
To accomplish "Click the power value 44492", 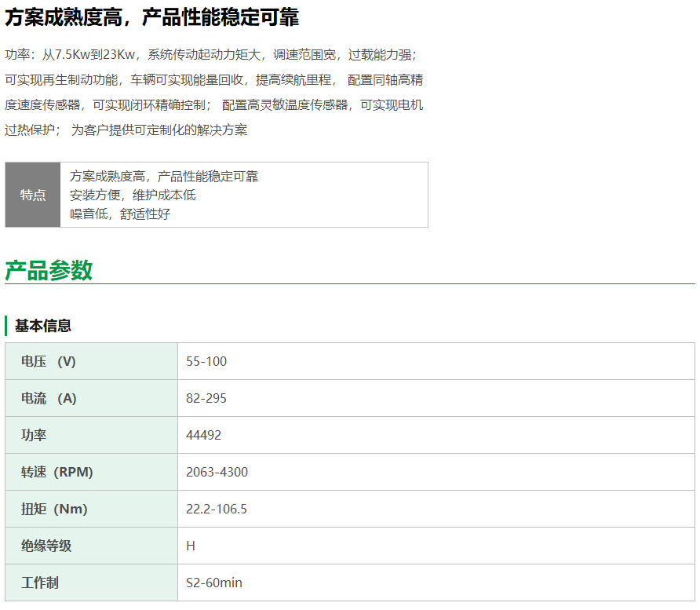I will click(x=203, y=435).
